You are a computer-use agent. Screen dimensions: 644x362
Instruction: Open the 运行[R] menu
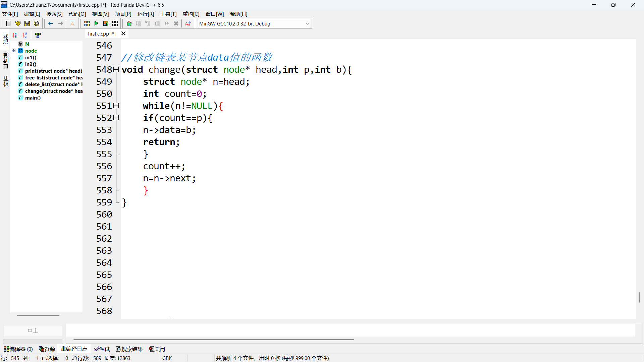tap(146, 14)
